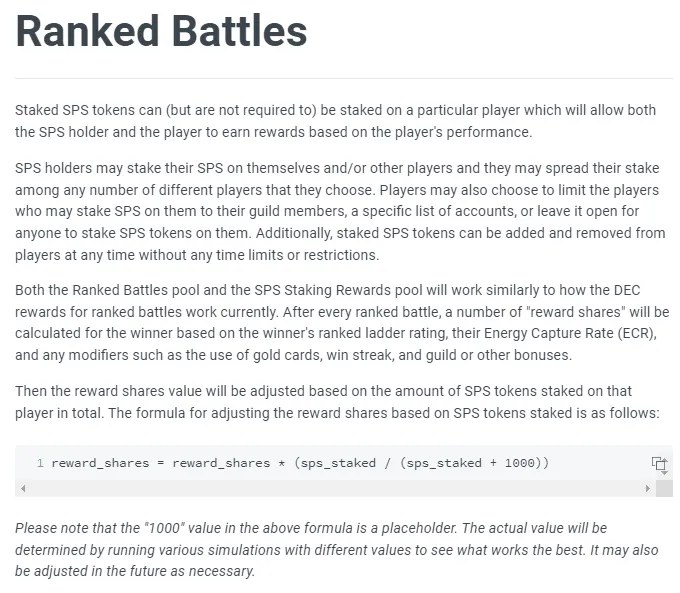Click the code block's right scroll arrow
The width and height of the screenshot is (680, 593).
point(647,488)
